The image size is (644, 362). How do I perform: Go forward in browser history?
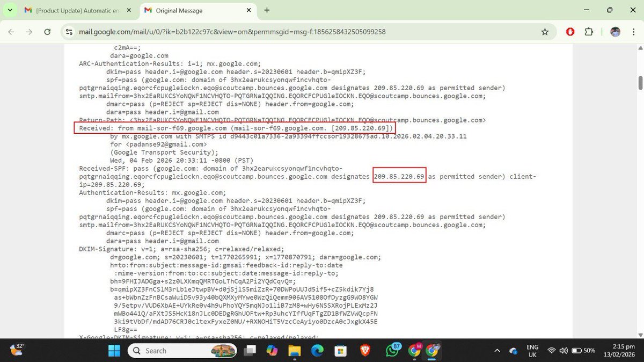click(x=30, y=32)
